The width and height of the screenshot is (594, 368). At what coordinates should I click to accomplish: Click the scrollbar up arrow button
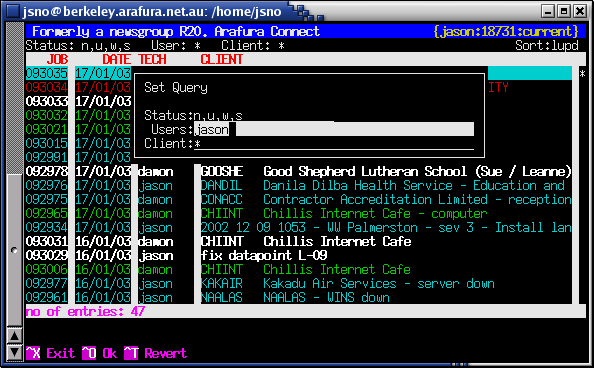click(x=14, y=336)
